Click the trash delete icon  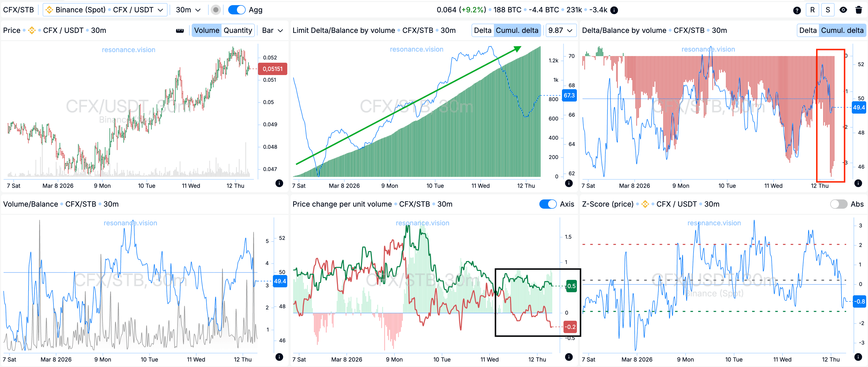858,10
